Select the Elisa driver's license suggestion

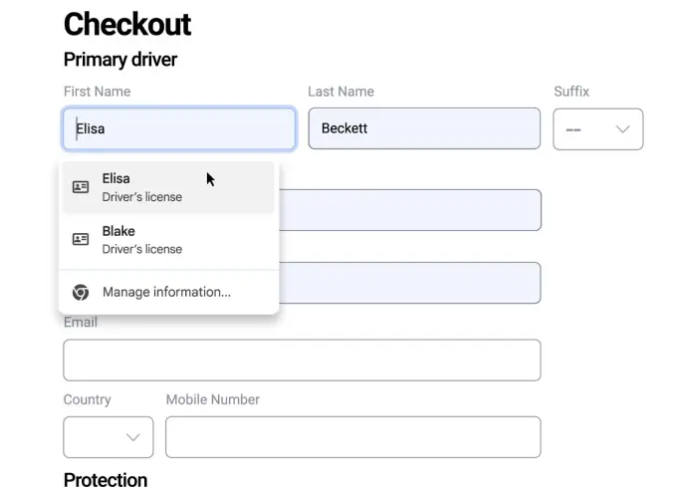click(x=168, y=187)
